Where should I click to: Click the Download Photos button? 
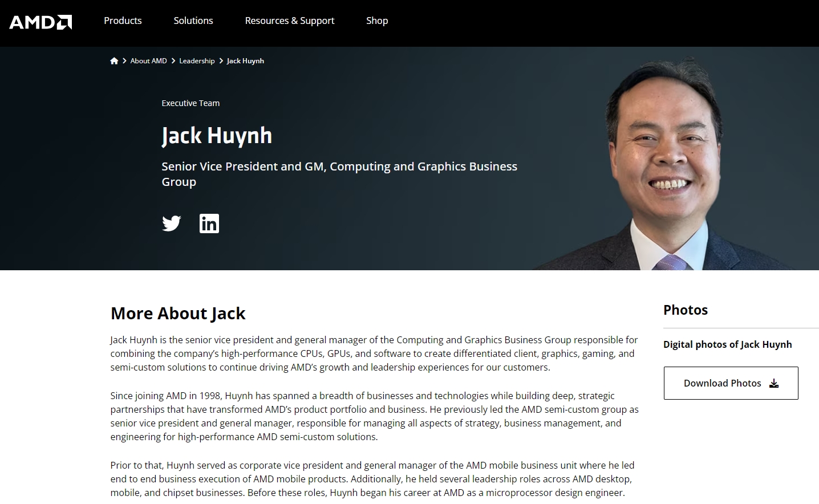point(731,383)
